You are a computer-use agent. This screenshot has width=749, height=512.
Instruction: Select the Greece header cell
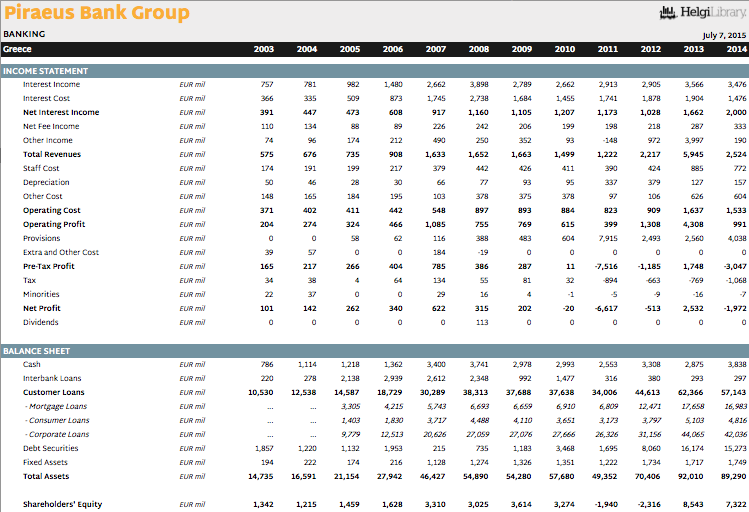pos(17,49)
